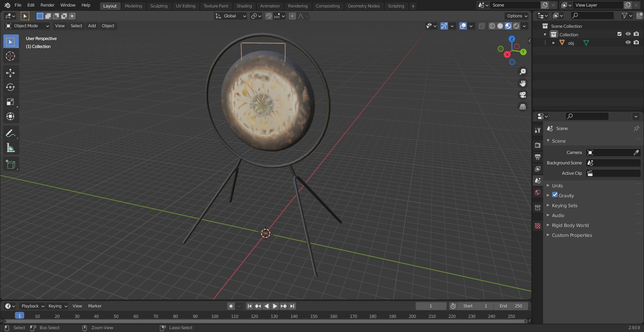Expand the Custom Properties panel
The width and height of the screenshot is (644, 332).
(571, 235)
